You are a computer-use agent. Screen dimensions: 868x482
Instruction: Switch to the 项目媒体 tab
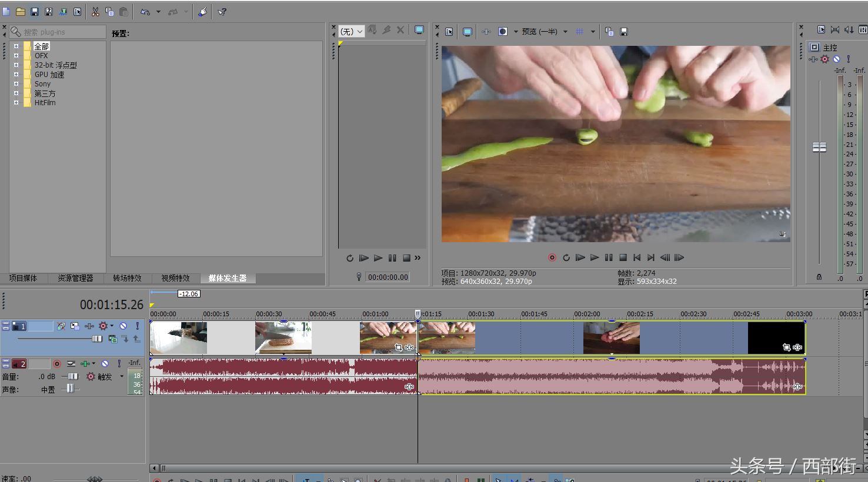(23, 278)
